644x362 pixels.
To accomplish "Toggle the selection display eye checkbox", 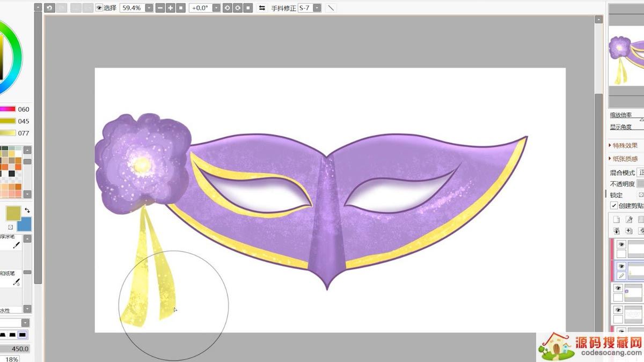I will pyautogui.click(x=99, y=8).
